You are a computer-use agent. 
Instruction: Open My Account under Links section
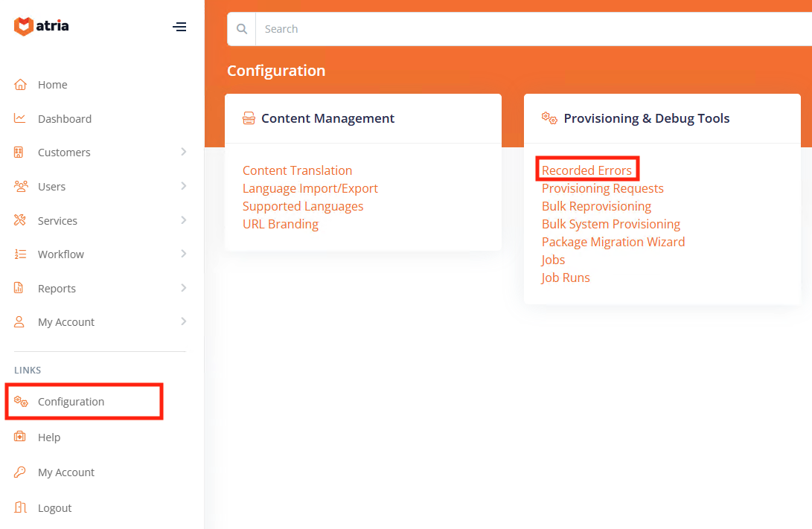[x=65, y=472]
